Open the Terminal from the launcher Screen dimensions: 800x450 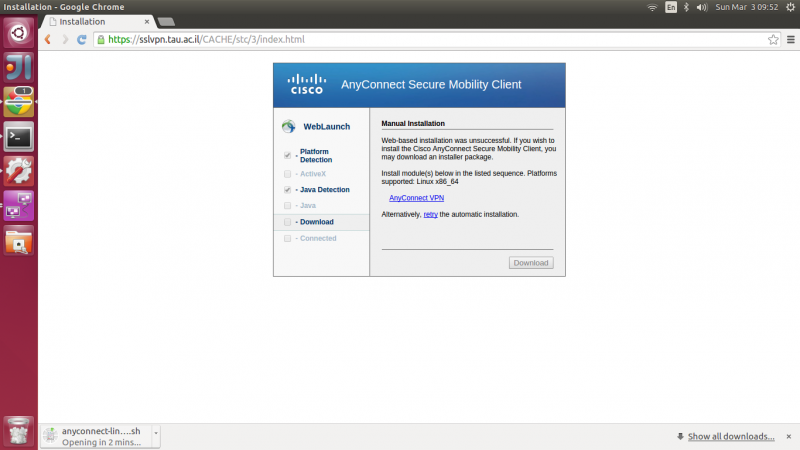(x=19, y=136)
